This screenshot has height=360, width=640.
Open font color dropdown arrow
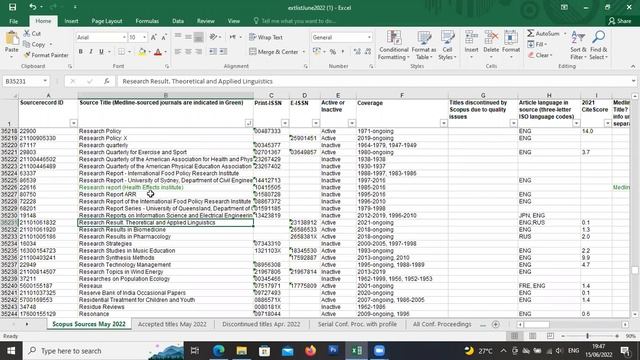click(165, 52)
